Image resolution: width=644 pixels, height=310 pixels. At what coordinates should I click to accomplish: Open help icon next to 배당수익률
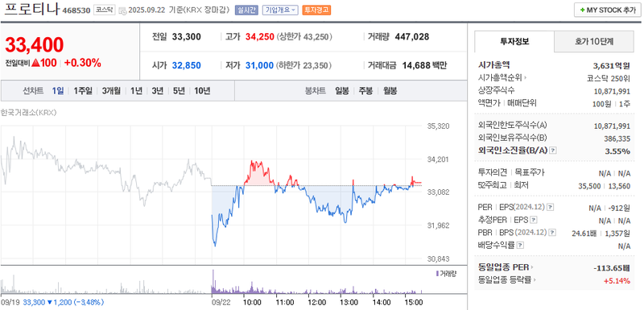point(520,246)
